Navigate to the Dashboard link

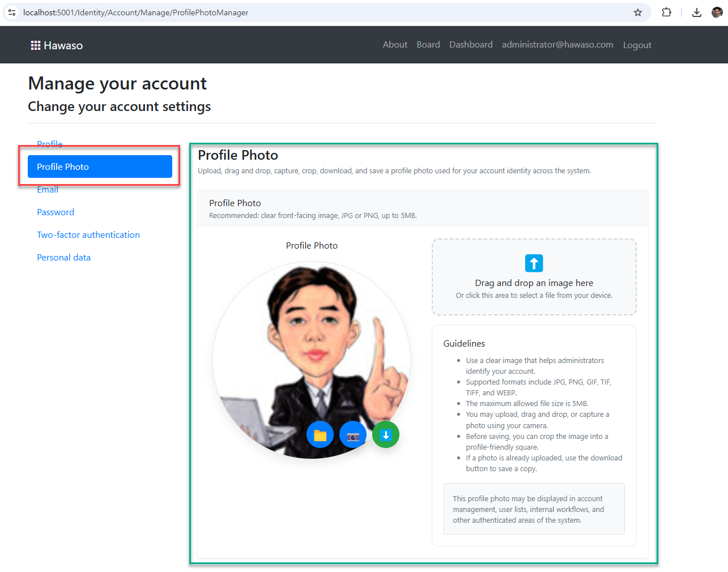click(x=471, y=45)
